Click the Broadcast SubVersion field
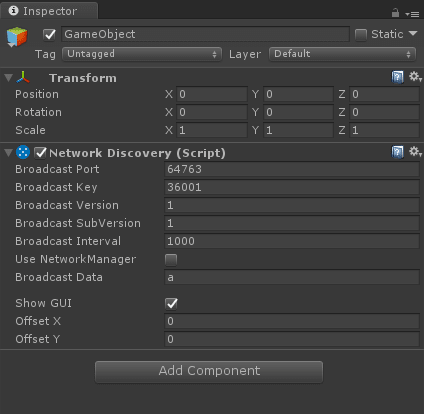This screenshot has height=414, width=424. (292, 223)
